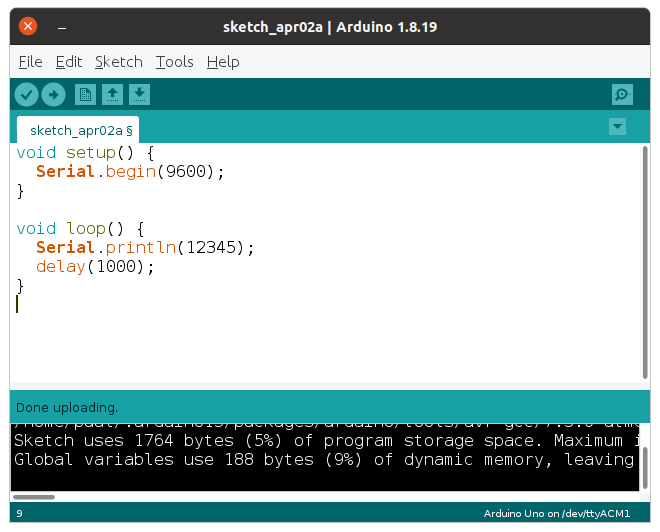Open a sketch with the up-arrow icon
The image size is (660, 532).
(112, 94)
